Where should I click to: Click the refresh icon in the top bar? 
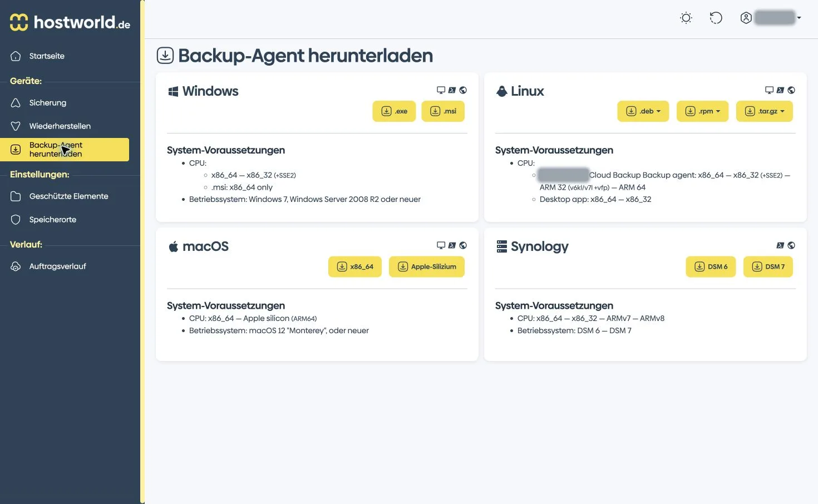(716, 18)
